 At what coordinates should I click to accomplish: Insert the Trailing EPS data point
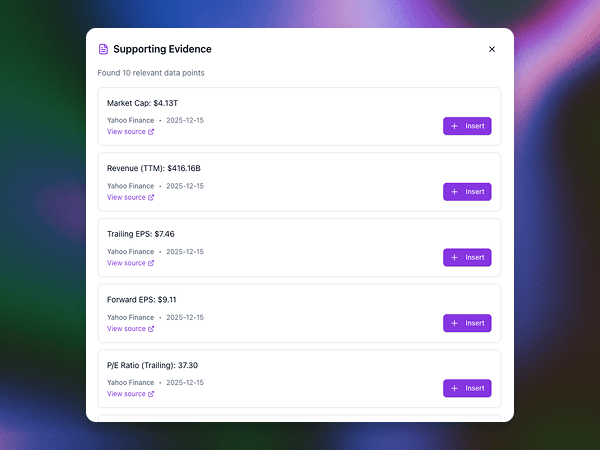467,257
